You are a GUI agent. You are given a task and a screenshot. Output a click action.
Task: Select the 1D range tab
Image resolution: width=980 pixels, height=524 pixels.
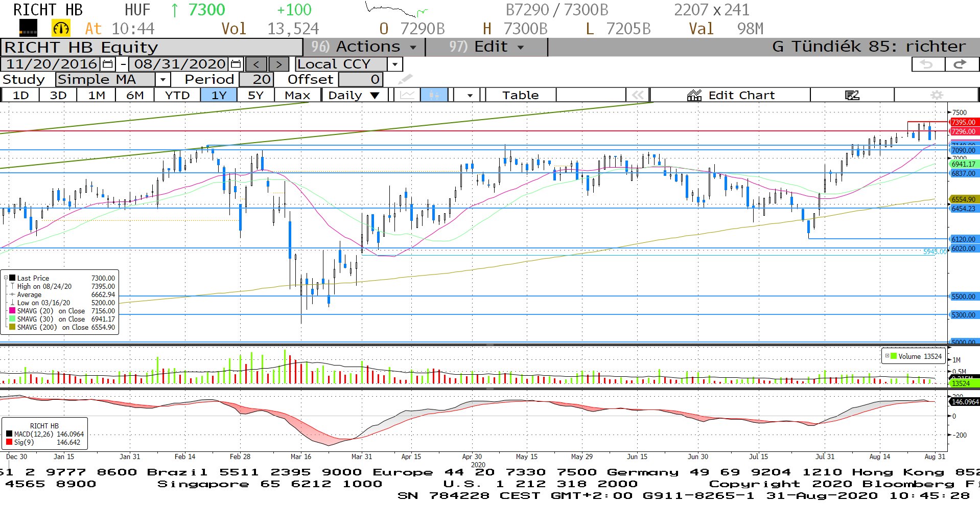(20, 95)
